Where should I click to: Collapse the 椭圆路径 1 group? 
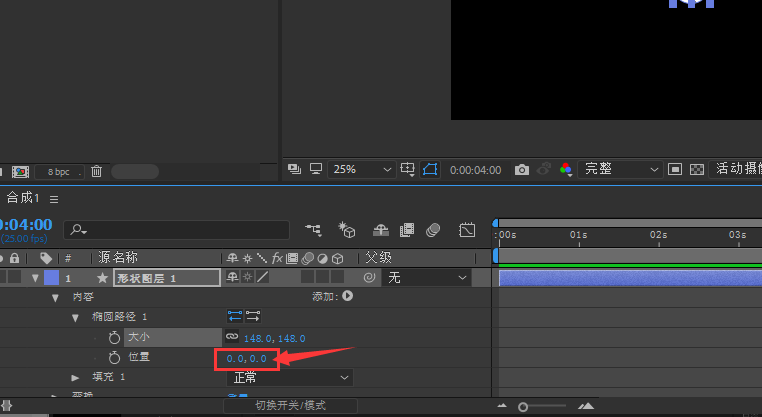[x=75, y=317]
